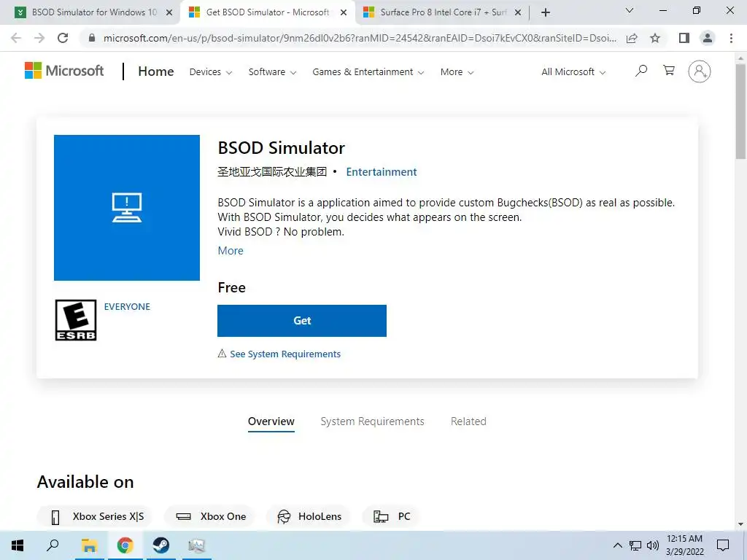Open the Chrome profile icon
This screenshot has width=747, height=560.
[708, 38]
